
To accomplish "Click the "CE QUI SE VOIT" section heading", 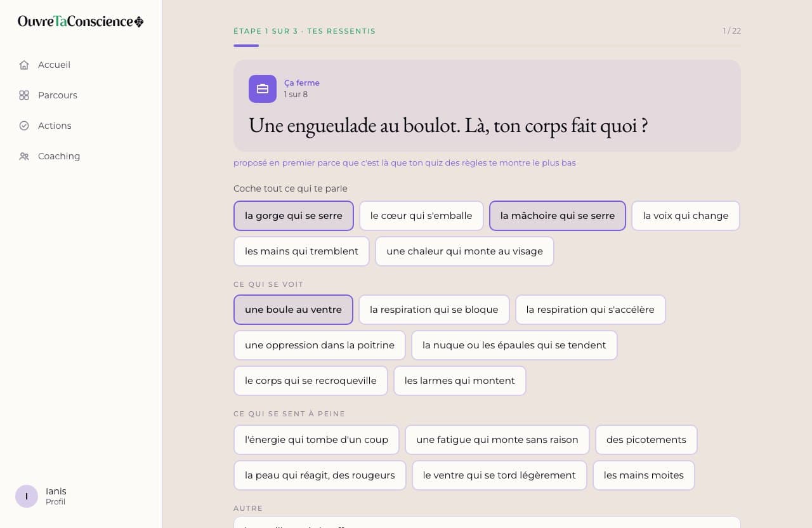I will coord(268,284).
